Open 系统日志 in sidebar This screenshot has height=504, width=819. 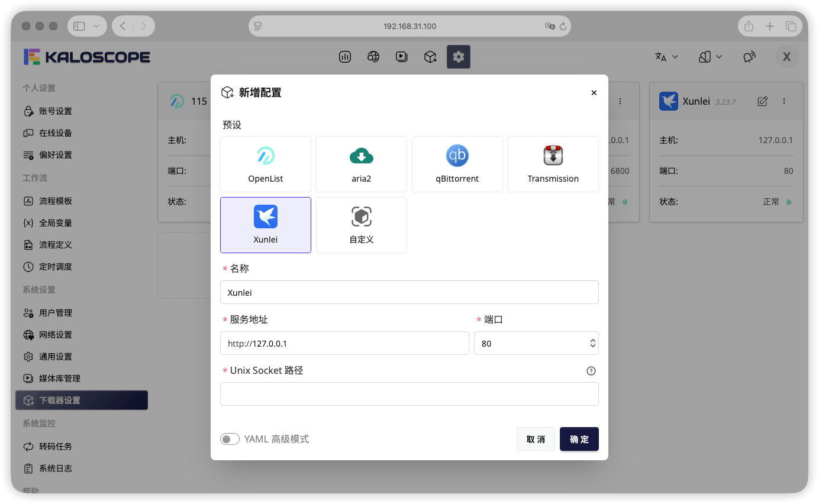(82, 469)
